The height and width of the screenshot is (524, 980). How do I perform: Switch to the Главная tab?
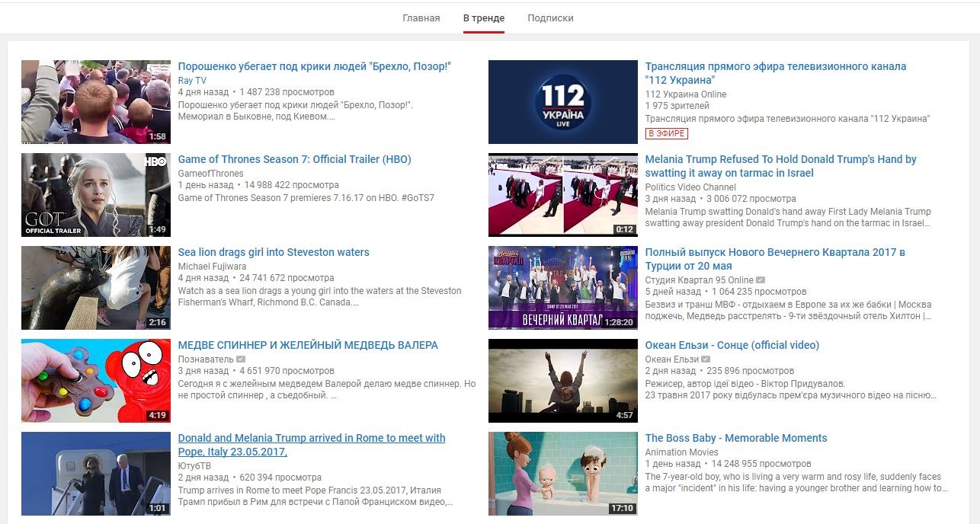coord(421,18)
